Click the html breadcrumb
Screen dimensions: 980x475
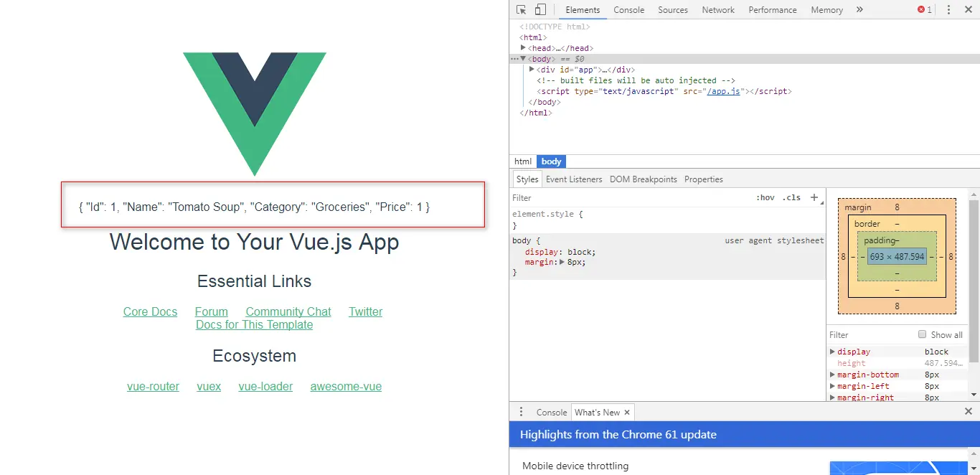[x=523, y=161]
